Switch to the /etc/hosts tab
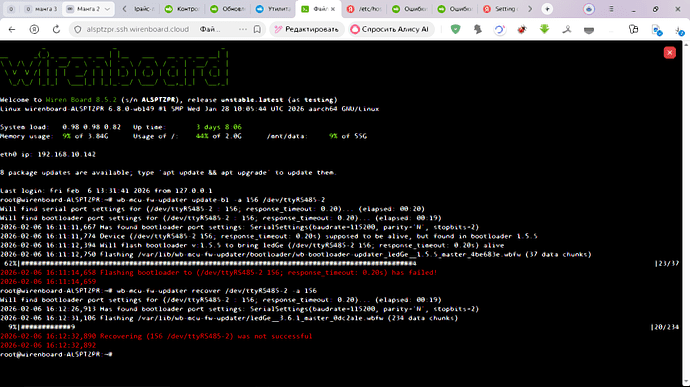 pos(363,9)
